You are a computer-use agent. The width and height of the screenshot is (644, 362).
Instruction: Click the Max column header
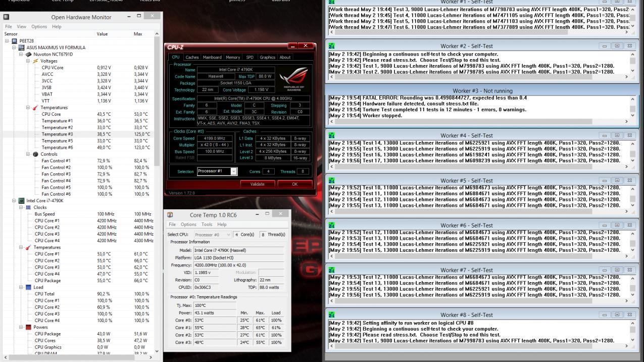pyautogui.click(x=142, y=34)
